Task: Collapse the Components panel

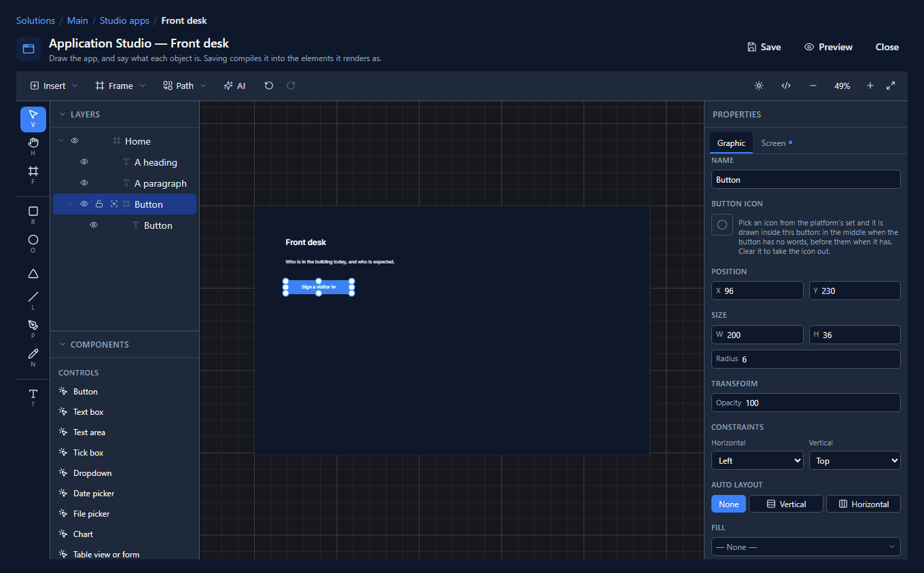Action: (x=63, y=345)
